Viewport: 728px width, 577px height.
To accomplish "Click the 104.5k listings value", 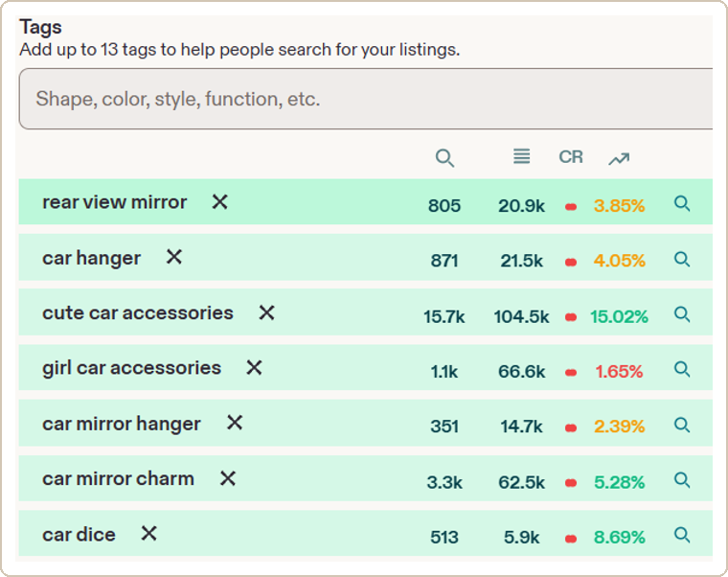I will 521,317.
